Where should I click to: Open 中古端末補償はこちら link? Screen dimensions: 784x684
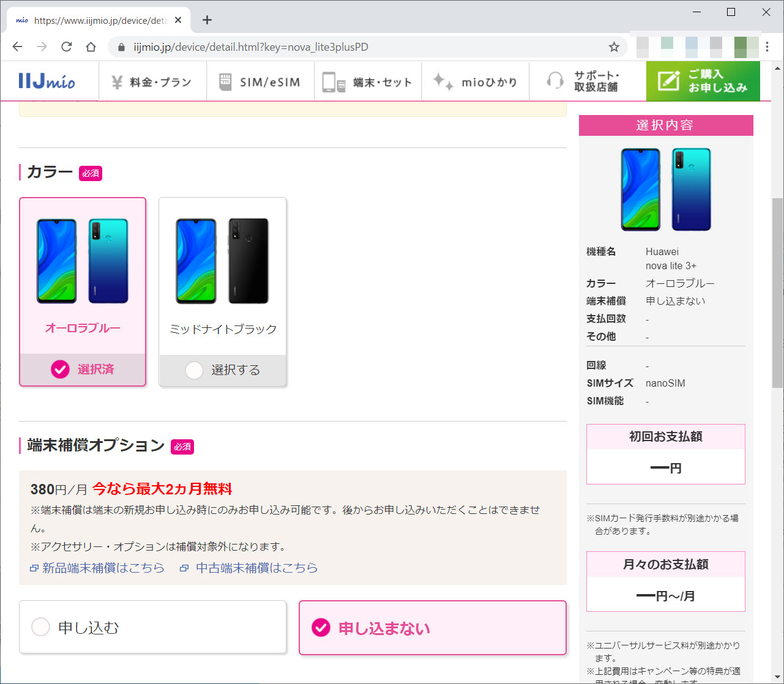256,568
